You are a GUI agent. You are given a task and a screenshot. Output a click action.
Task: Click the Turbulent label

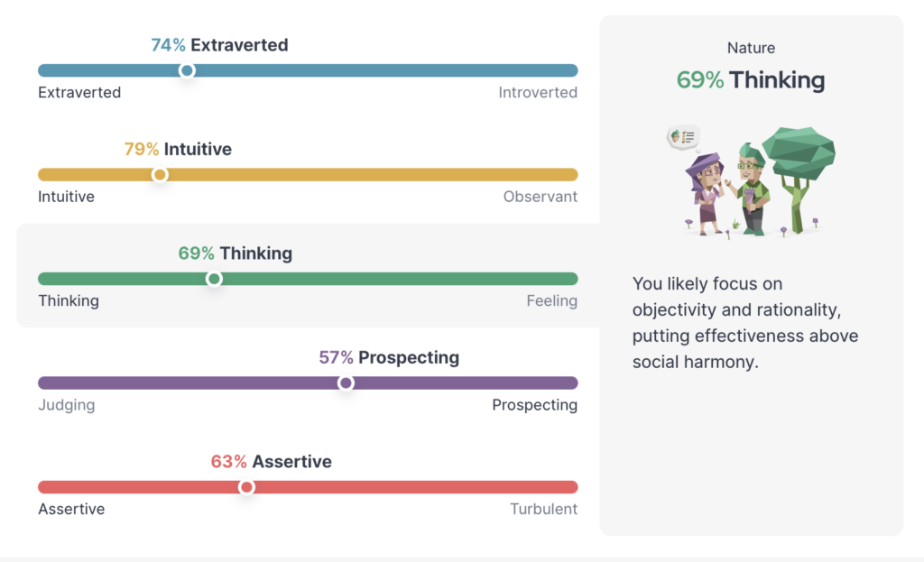click(x=543, y=509)
